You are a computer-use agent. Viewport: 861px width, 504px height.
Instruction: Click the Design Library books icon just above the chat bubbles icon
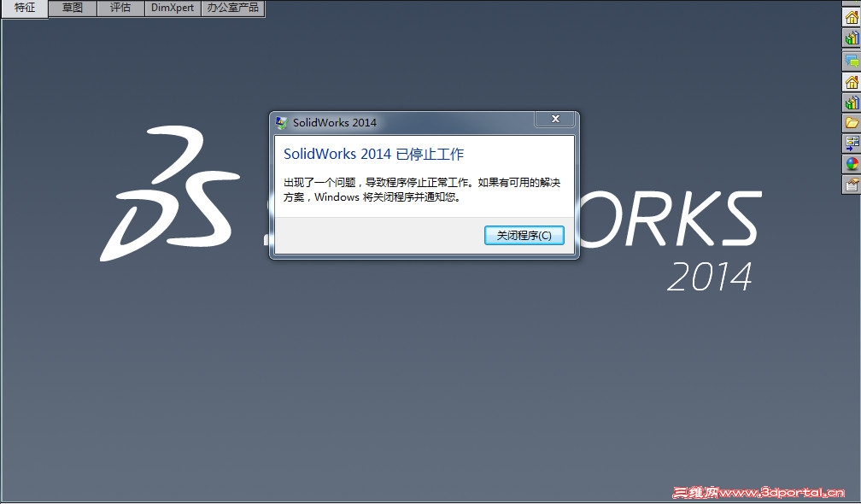[x=852, y=38]
